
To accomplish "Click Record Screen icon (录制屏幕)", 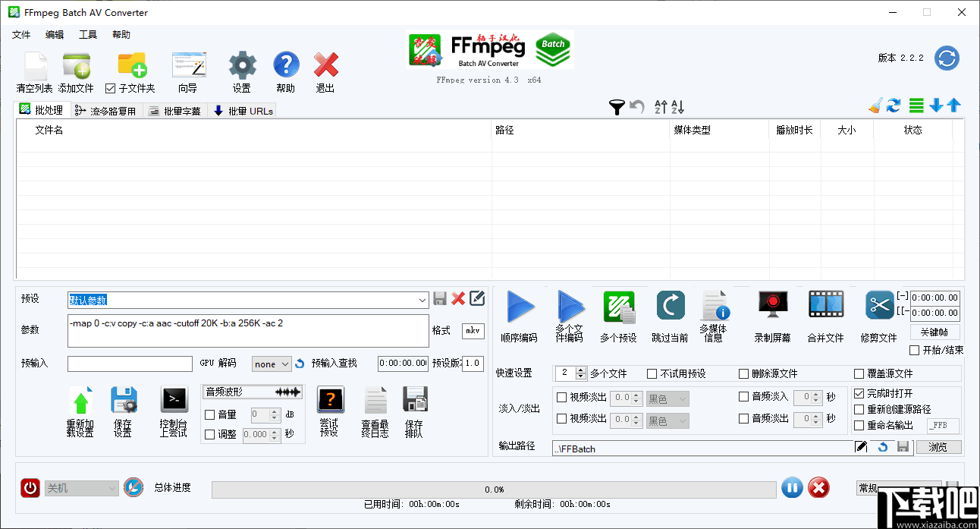I will [773, 305].
